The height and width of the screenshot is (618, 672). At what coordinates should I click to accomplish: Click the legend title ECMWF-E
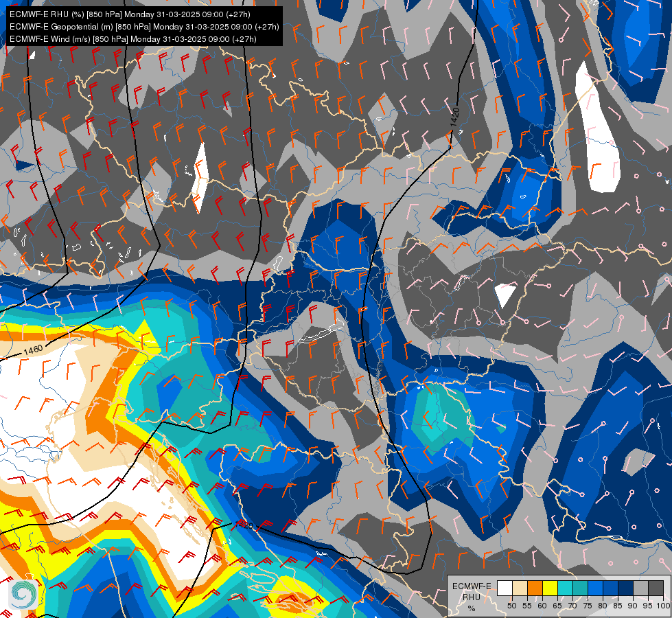coord(472,586)
